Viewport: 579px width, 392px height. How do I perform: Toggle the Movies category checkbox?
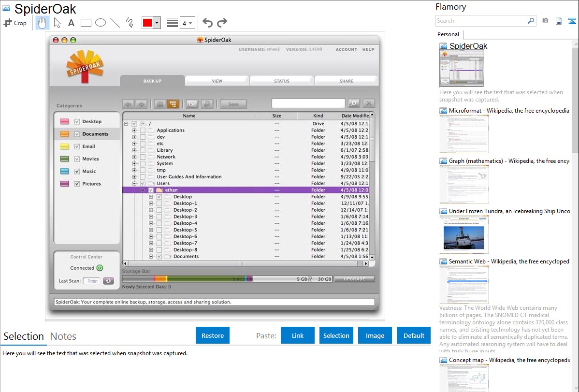pos(77,159)
